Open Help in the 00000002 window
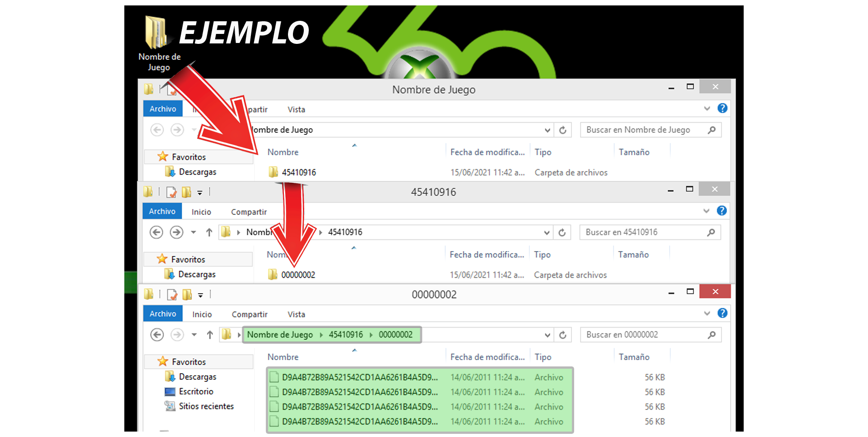The width and height of the screenshot is (868, 437). click(x=722, y=313)
